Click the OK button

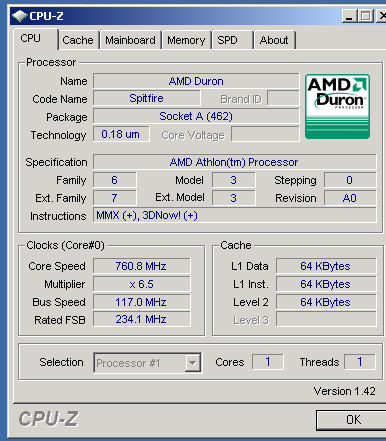coord(351,420)
